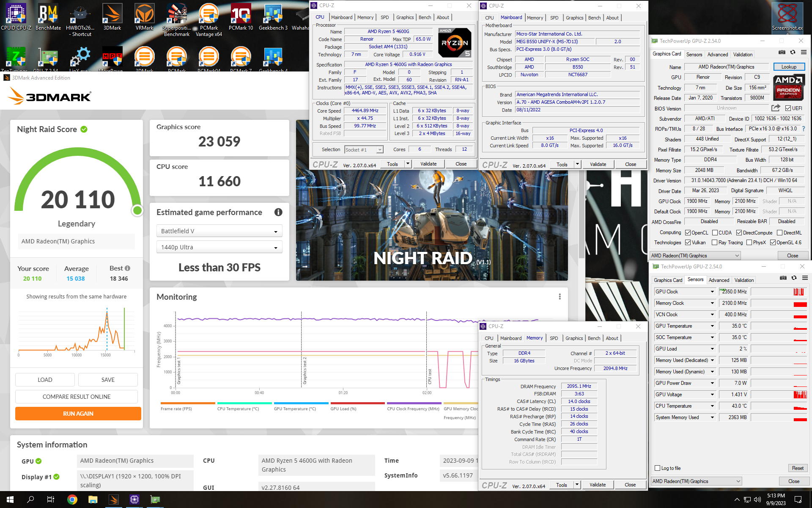This screenshot has width=812, height=508.
Task: Toggle PhysX checkbox
Action: [749, 243]
